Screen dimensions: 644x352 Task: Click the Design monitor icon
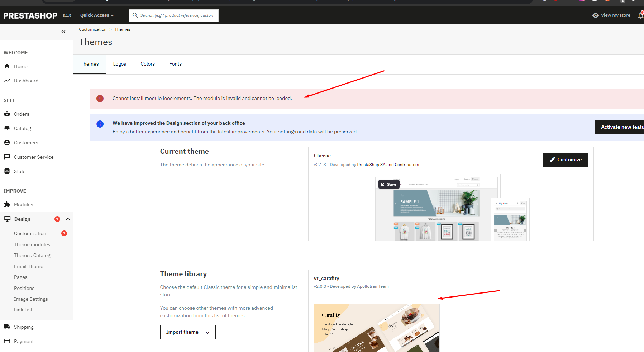pos(7,219)
